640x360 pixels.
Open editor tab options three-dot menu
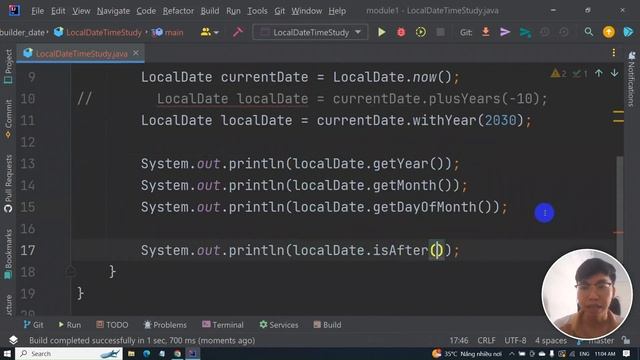click(613, 53)
